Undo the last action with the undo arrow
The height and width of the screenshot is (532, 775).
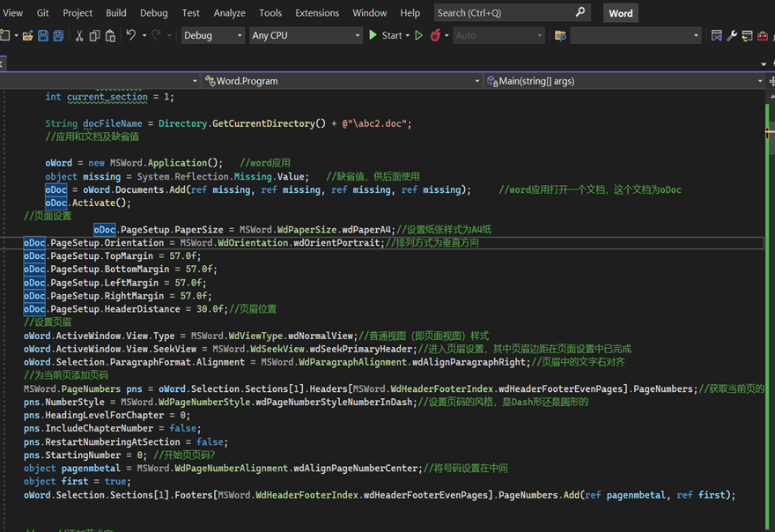click(130, 35)
